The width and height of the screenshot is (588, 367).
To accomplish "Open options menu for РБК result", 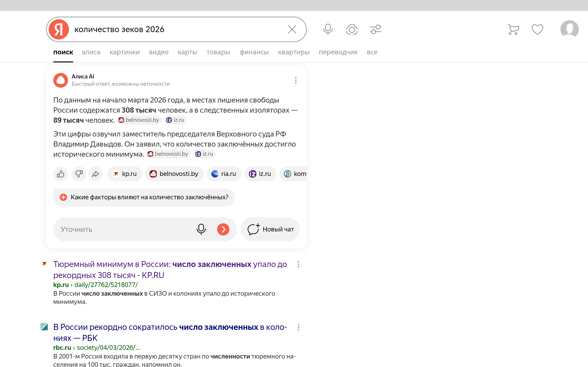I will [x=298, y=327].
